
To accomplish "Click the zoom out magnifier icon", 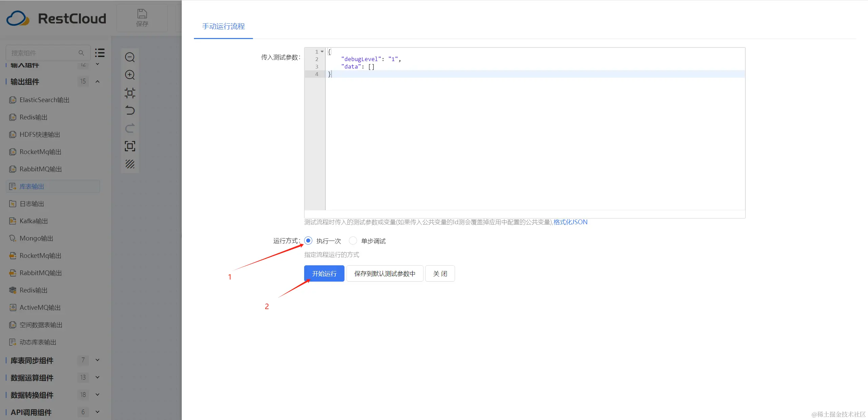I will pos(130,57).
